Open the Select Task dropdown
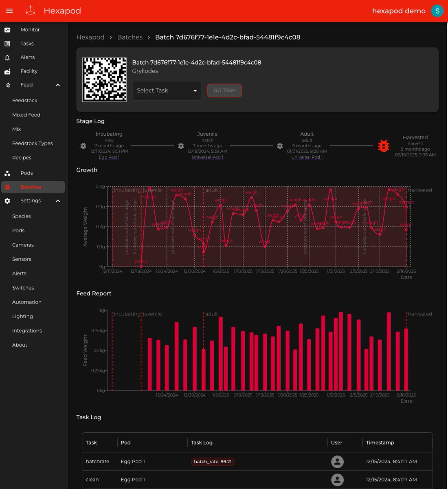Screen dimensions: 448x489 (x=167, y=90)
